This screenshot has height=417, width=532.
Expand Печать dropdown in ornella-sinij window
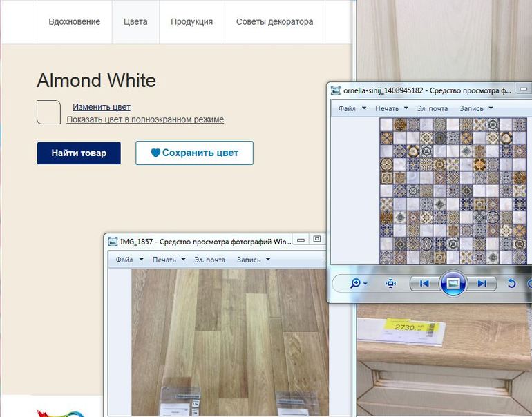click(x=406, y=108)
